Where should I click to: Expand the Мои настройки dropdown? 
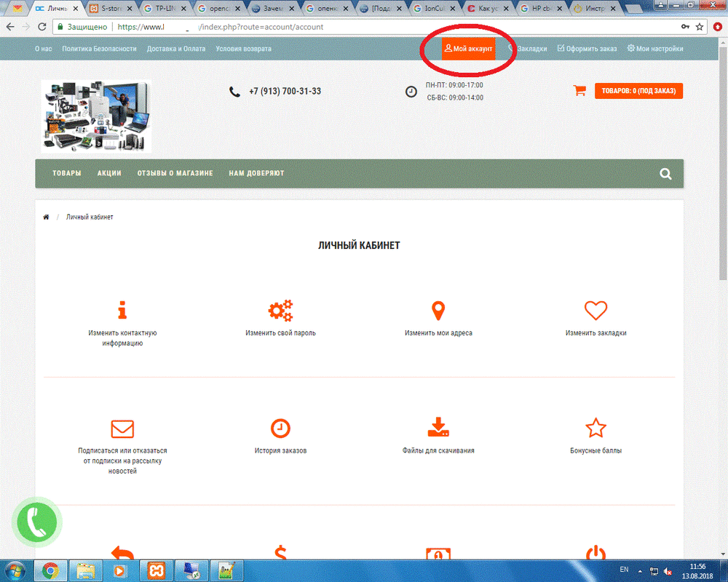pyautogui.click(x=655, y=49)
